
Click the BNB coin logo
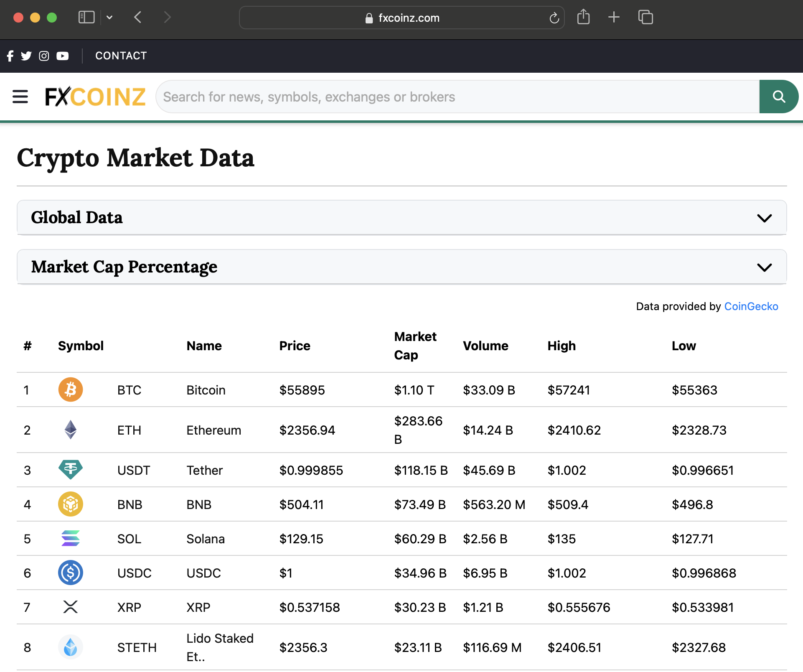click(x=71, y=504)
